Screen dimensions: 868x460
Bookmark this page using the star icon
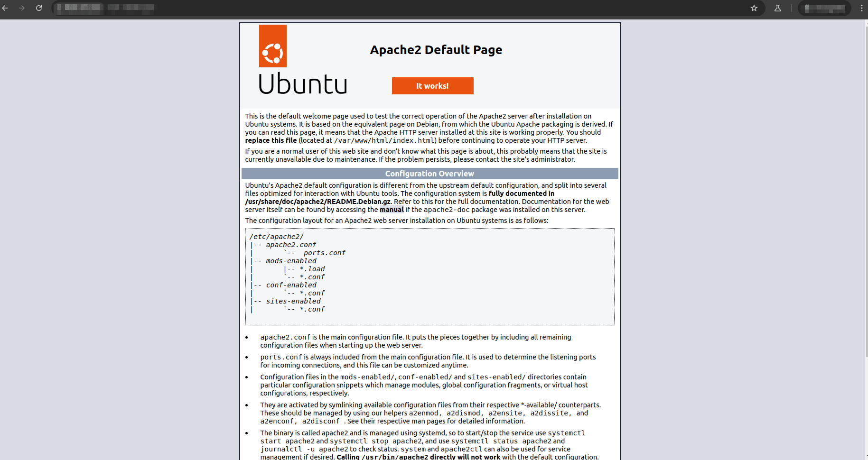tap(754, 8)
